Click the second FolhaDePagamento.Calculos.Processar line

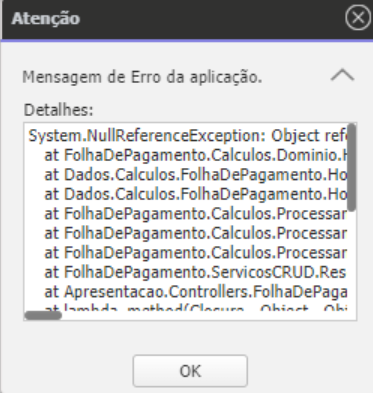tap(196, 233)
